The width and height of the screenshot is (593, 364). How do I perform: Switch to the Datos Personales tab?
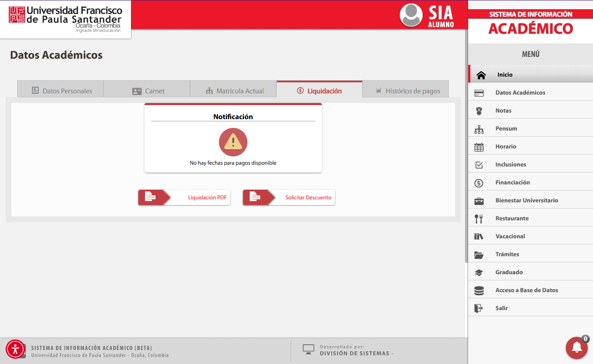(x=60, y=89)
